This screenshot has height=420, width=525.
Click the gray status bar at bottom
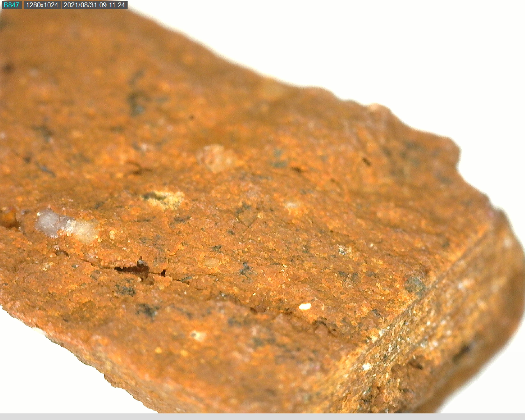tap(262, 417)
